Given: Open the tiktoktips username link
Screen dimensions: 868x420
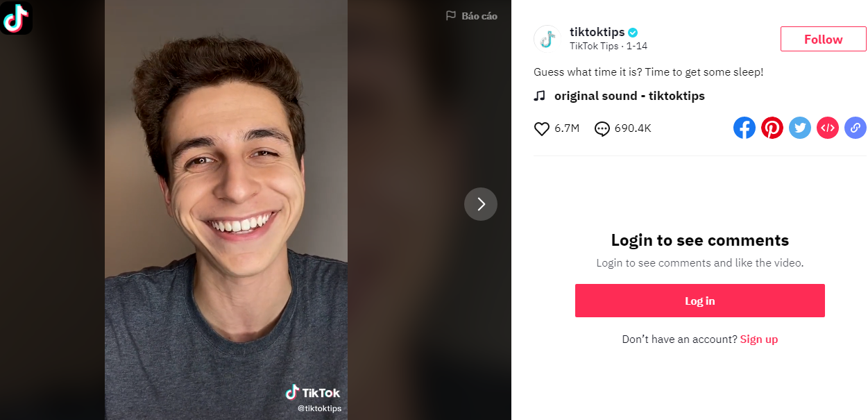Looking at the screenshot, I should tap(597, 32).
